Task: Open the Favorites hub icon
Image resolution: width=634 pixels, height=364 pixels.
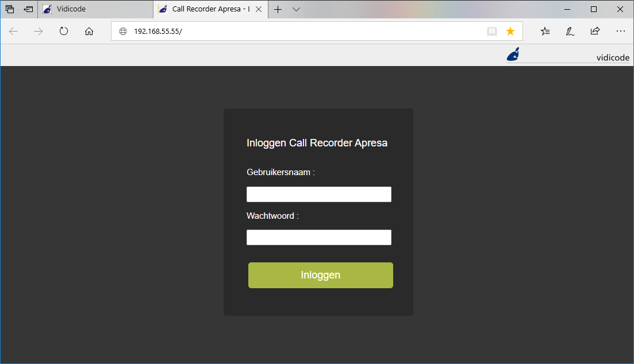Action: [545, 31]
